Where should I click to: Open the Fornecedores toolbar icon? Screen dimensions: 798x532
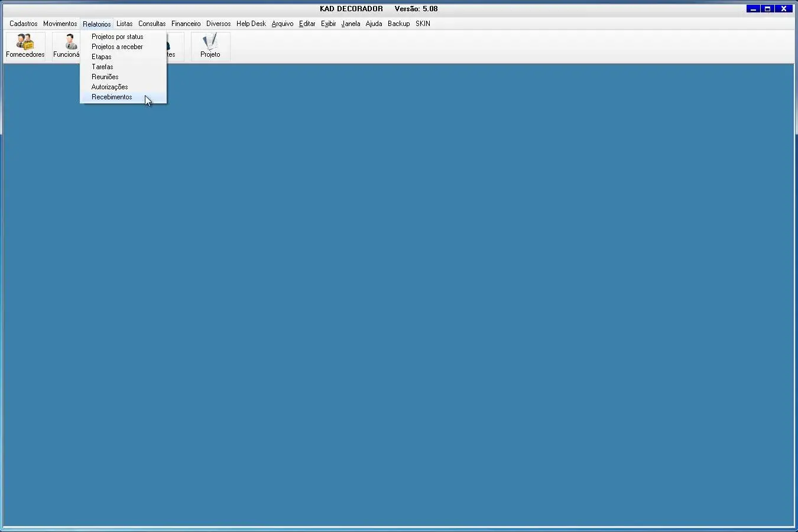(x=25, y=46)
